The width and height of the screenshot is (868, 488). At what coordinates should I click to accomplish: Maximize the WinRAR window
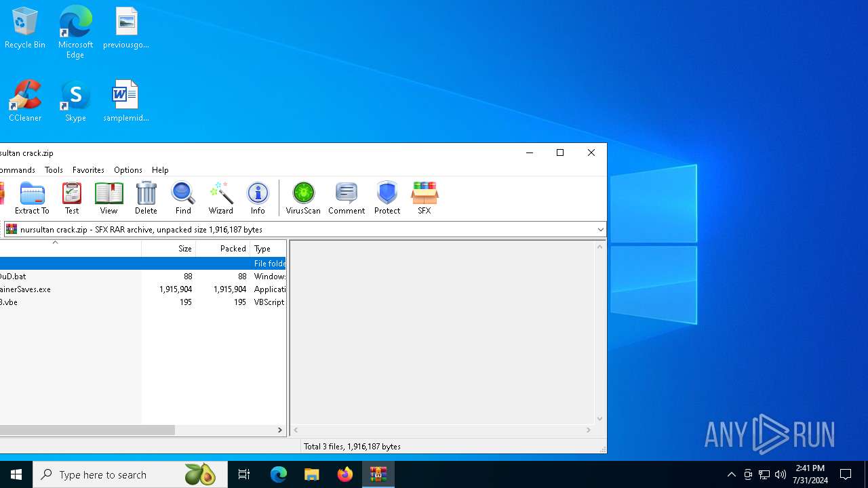tap(560, 153)
